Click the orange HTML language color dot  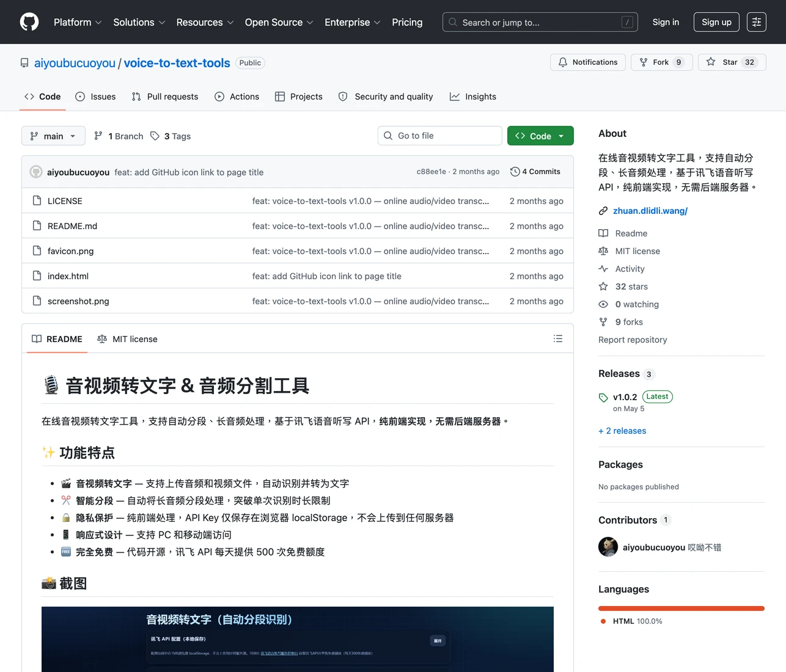(603, 621)
